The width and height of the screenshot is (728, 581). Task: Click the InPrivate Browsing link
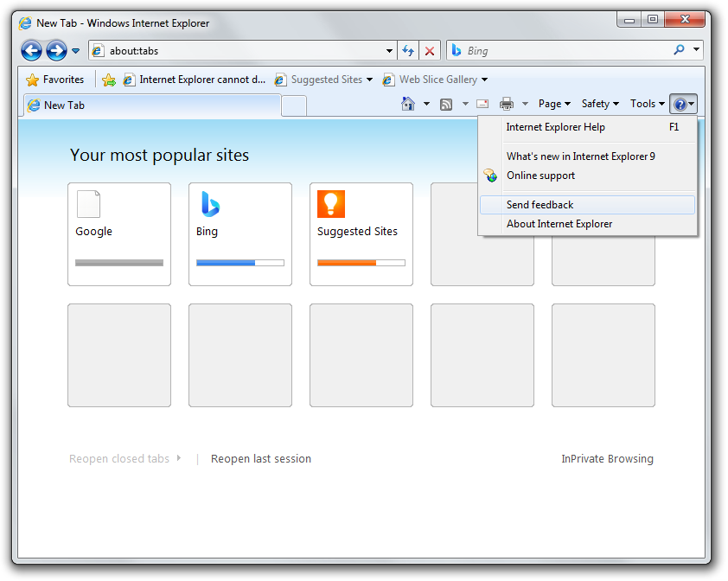point(607,459)
